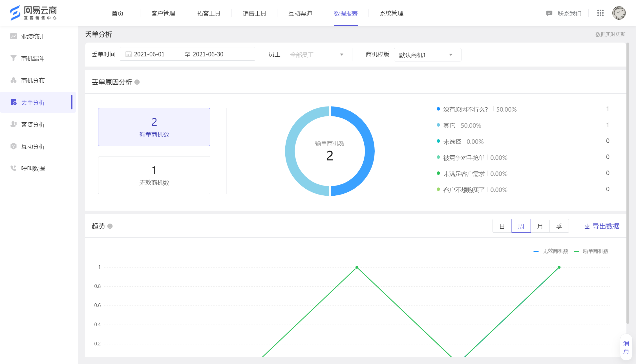Click light blue donut chart segment
Screen dimensions: 636x364
(x=290, y=151)
